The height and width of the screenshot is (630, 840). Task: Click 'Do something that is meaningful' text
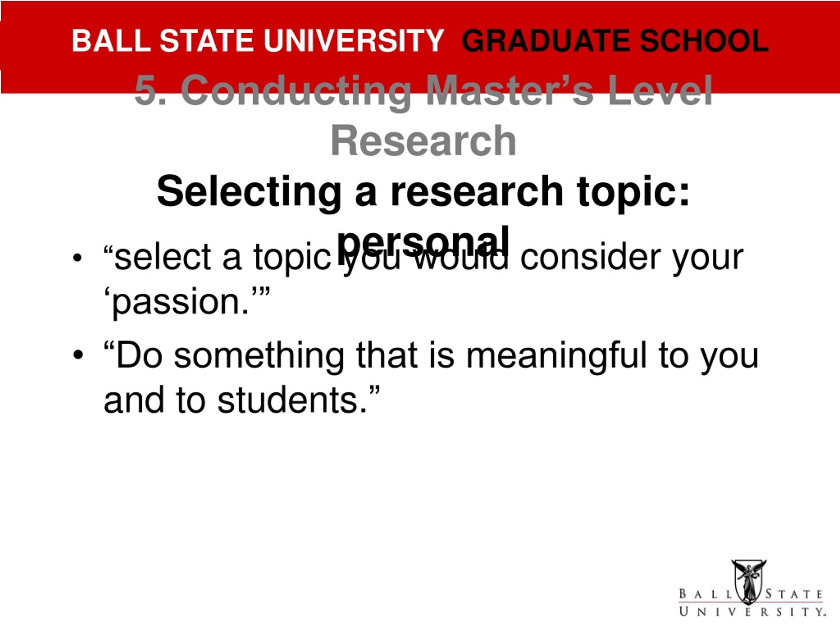(375, 356)
